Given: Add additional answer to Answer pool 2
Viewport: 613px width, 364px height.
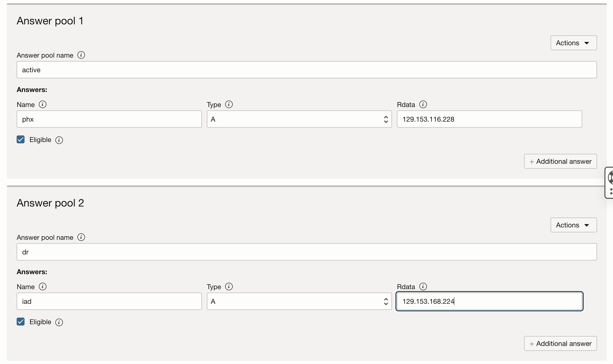Looking at the screenshot, I should (560, 343).
